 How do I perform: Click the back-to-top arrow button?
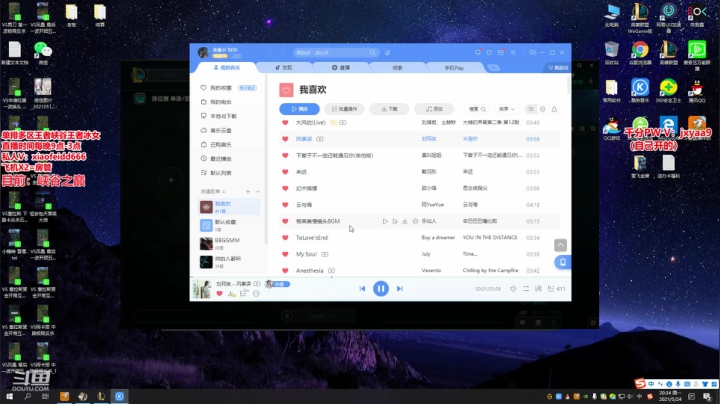point(560,245)
